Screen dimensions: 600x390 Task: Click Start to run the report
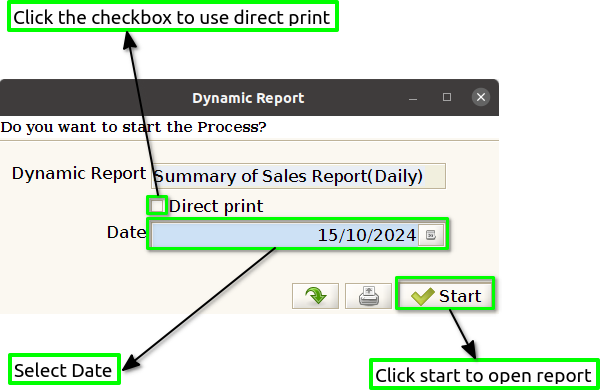coord(445,296)
